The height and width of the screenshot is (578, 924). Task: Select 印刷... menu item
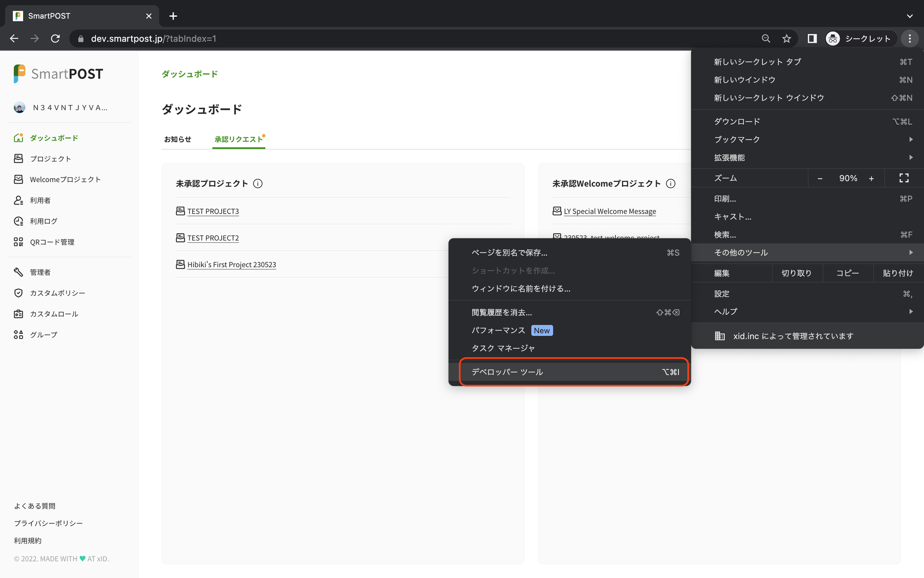(808, 199)
